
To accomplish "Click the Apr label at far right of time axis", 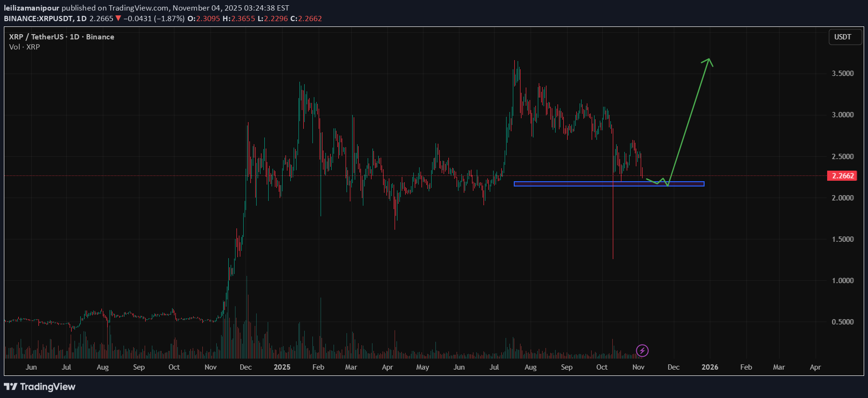I will [815, 367].
